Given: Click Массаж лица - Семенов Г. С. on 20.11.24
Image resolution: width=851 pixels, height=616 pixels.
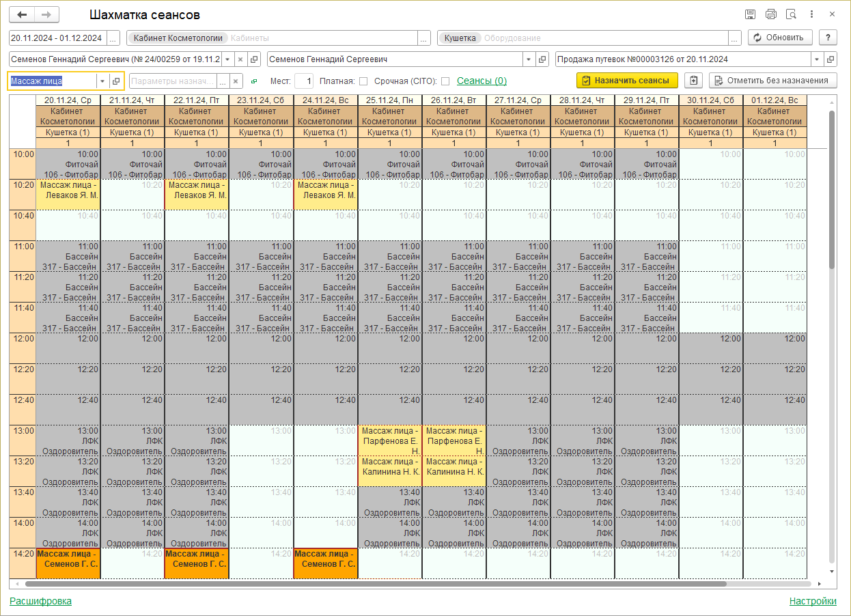Looking at the screenshot, I should click(x=68, y=563).
